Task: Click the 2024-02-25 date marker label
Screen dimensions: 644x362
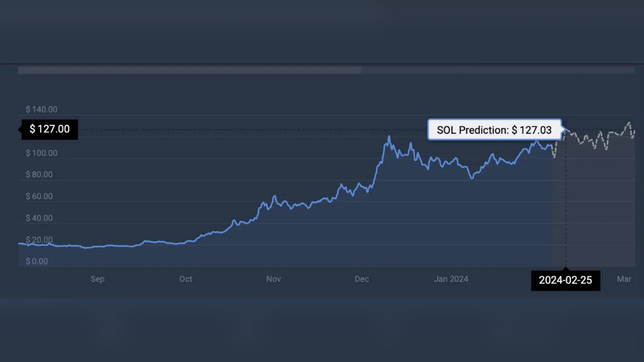Action: pyautogui.click(x=565, y=280)
